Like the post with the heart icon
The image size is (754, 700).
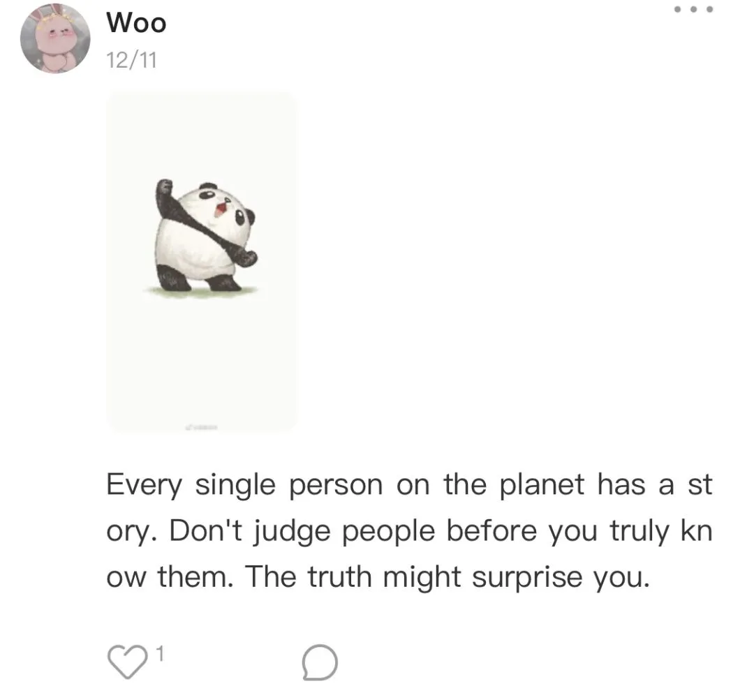(128, 662)
